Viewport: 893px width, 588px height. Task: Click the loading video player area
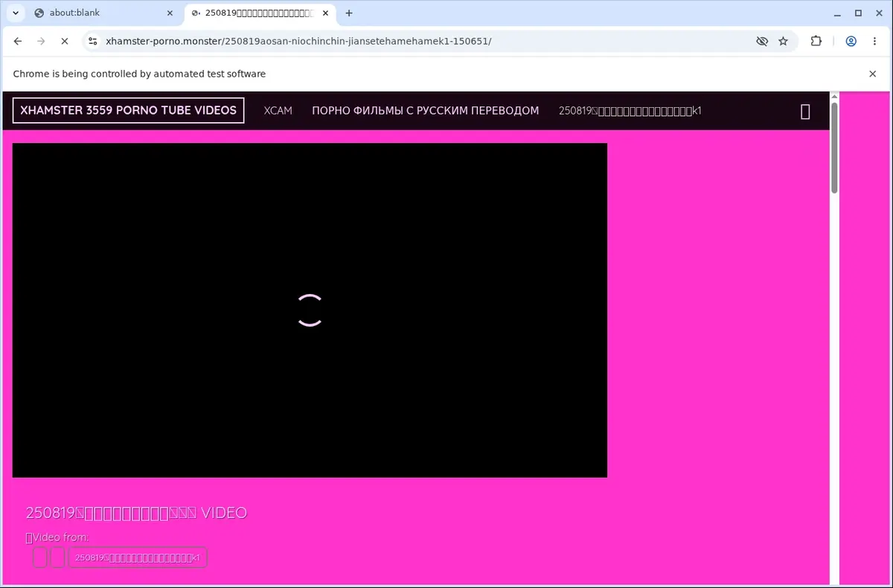[x=310, y=310]
